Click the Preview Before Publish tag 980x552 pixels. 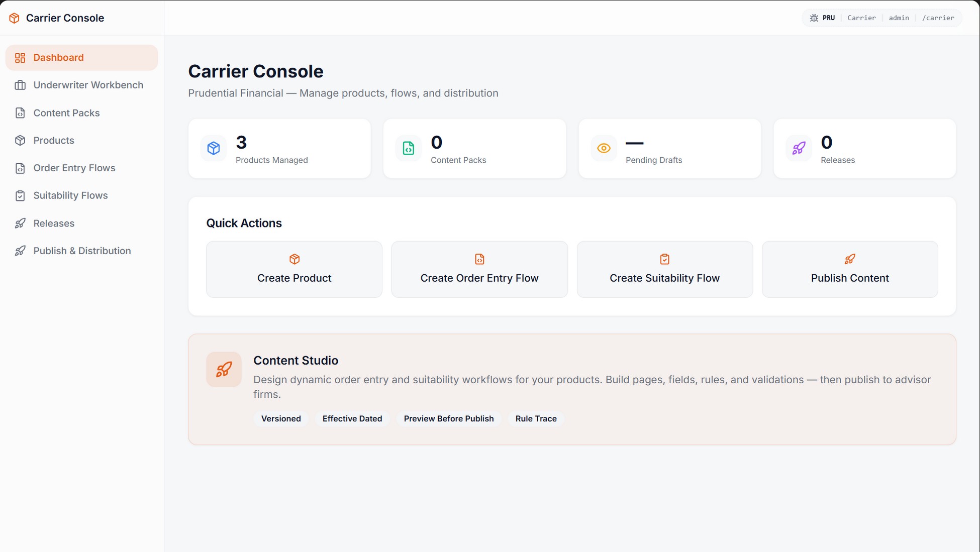[448, 418]
